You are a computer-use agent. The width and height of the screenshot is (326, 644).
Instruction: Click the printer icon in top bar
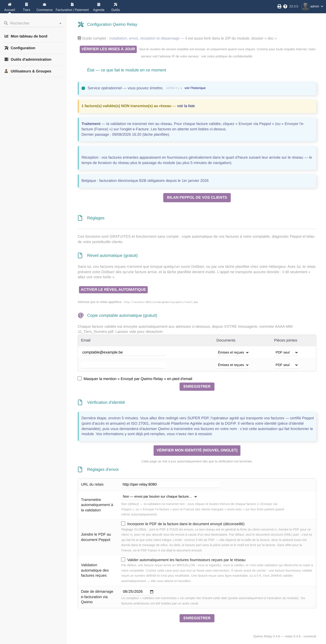pyautogui.click(x=279, y=7)
